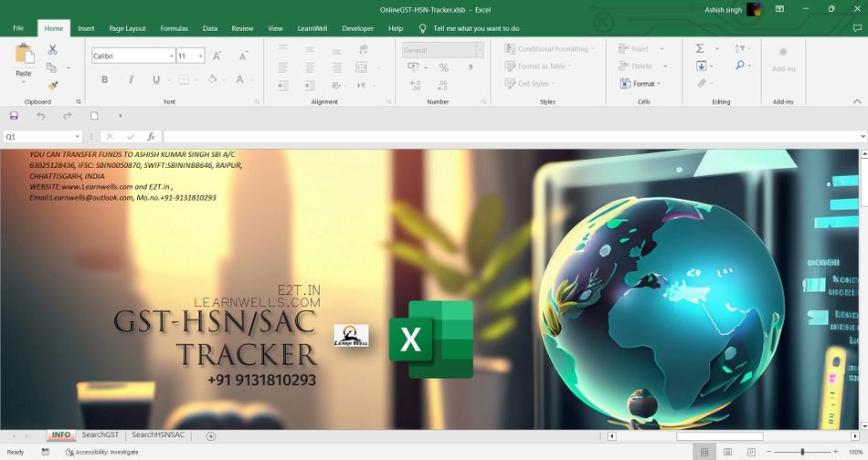Switch to Page Layout view in status bar
This screenshot has width=868, height=460.
727,453
